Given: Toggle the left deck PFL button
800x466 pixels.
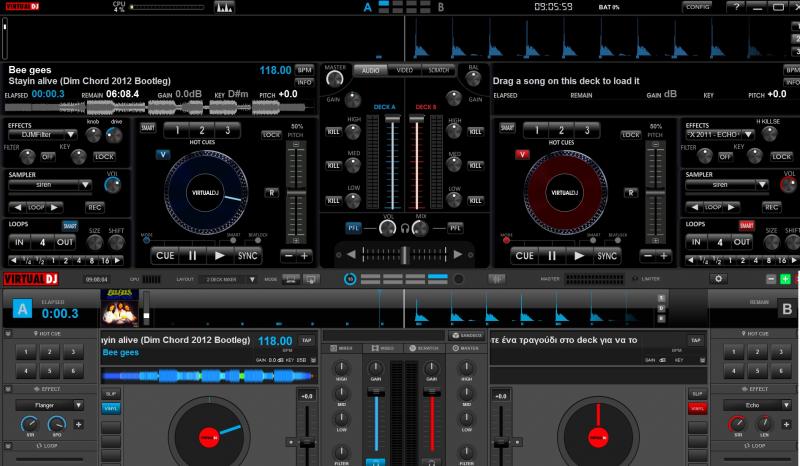Looking at the screenshot, I should tap(353, 228).
